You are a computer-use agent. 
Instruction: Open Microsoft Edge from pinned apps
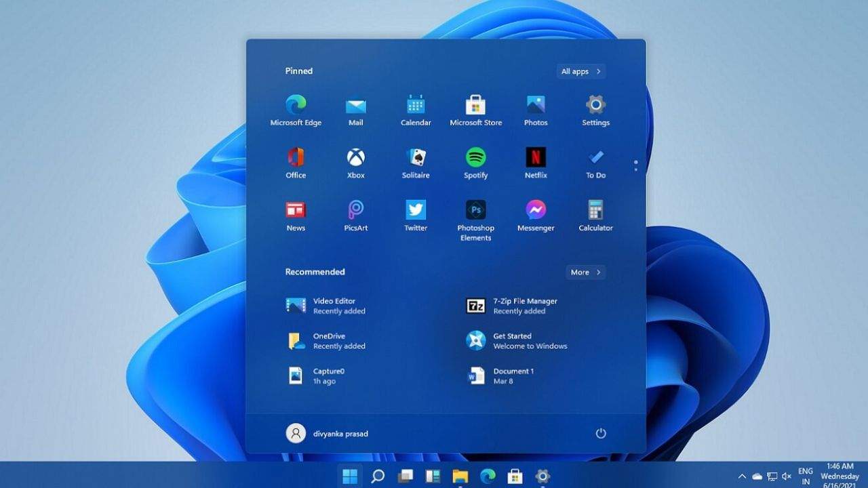(x=296, y=110)
